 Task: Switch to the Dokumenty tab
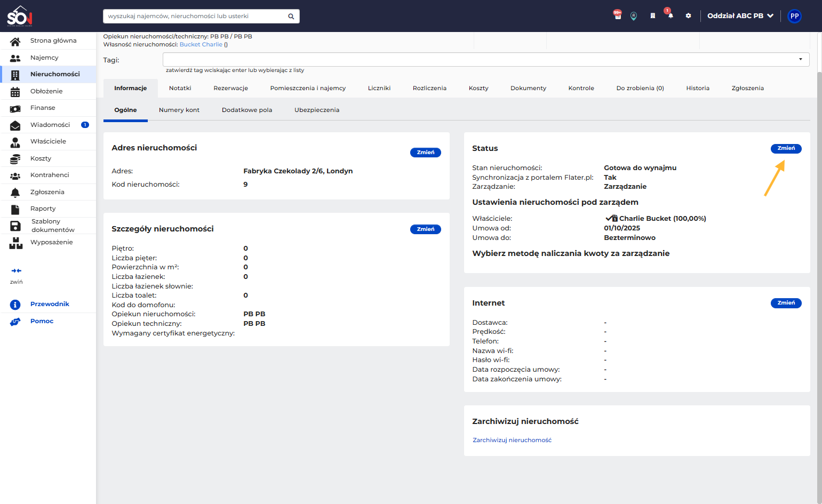point(528,89)
